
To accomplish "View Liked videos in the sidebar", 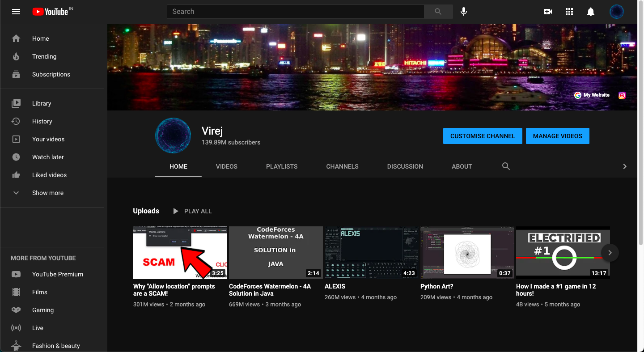I will point(49,175).
